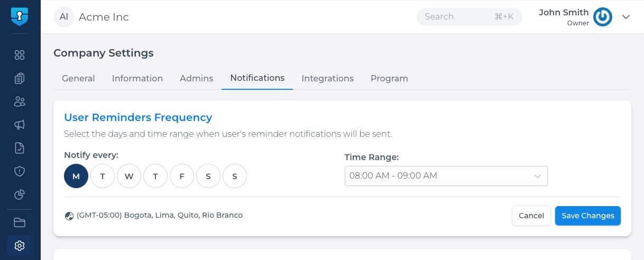Open the clipboard documents icon in sidebar

(20, 78)
